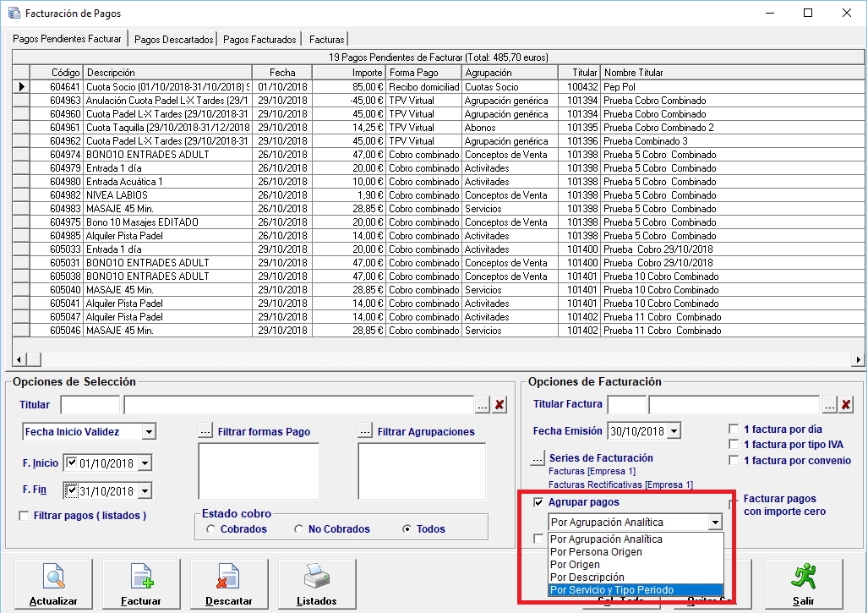The width and height of the screenshot is (868, 613).
Task: Click the Salir running man button
Action: (x=804, y=585)
